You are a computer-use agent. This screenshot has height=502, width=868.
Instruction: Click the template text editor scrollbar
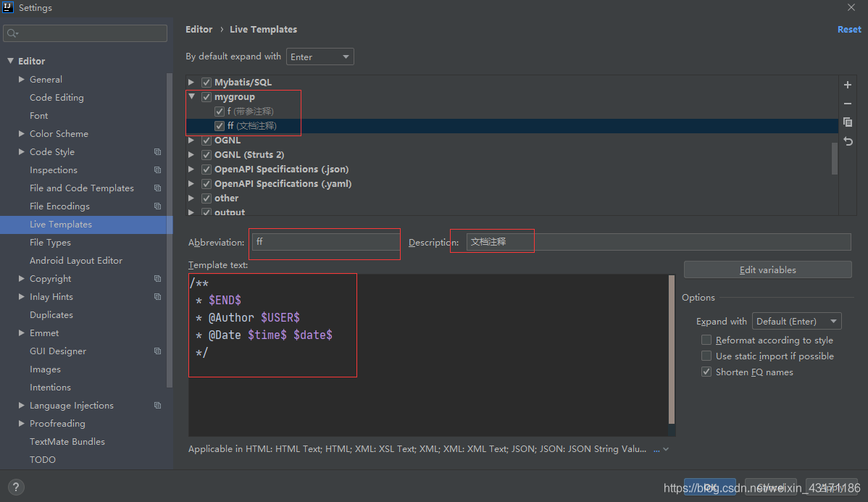(672, 350)
